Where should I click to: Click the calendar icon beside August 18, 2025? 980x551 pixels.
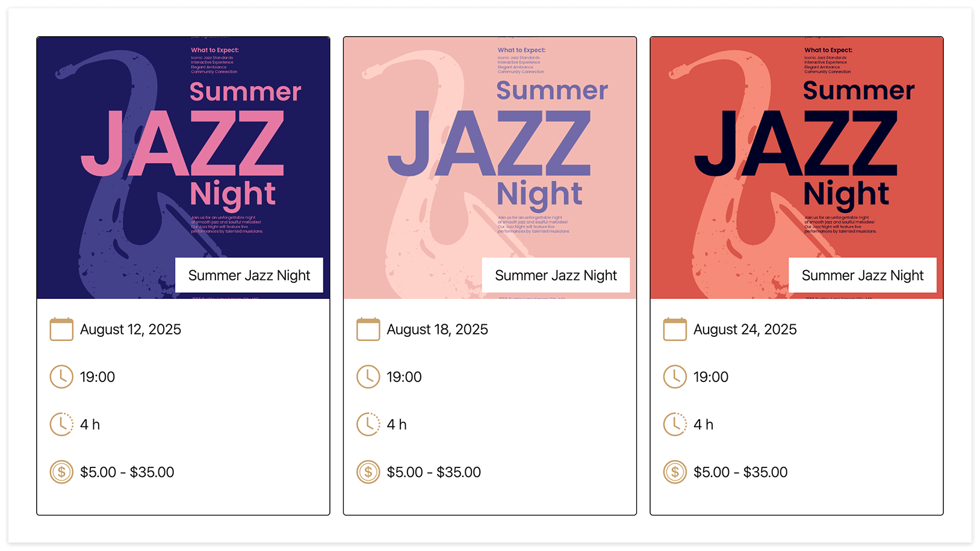[x=368, y=330]
